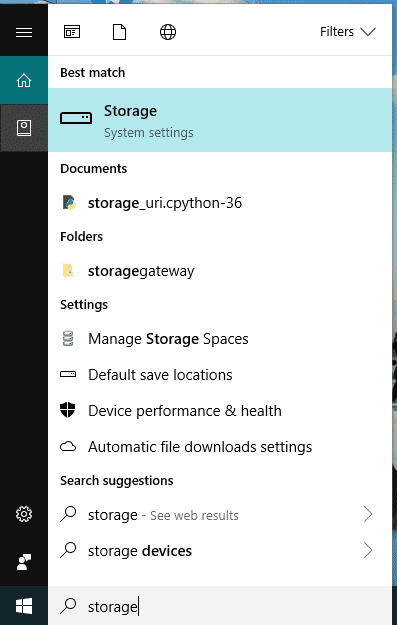Click the Default save locations drive icon
Viewport: 397px width, 625px height.
coord(68,374)
